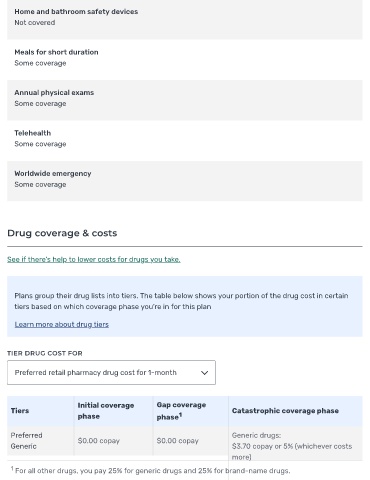Select the 'Home and bathroom safety devices' row

[x=185, y=19]
